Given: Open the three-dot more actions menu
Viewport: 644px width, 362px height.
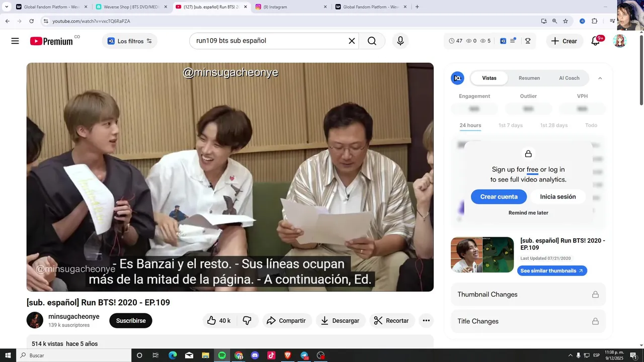Looking at the screenshot, I should tap(426, 321).
